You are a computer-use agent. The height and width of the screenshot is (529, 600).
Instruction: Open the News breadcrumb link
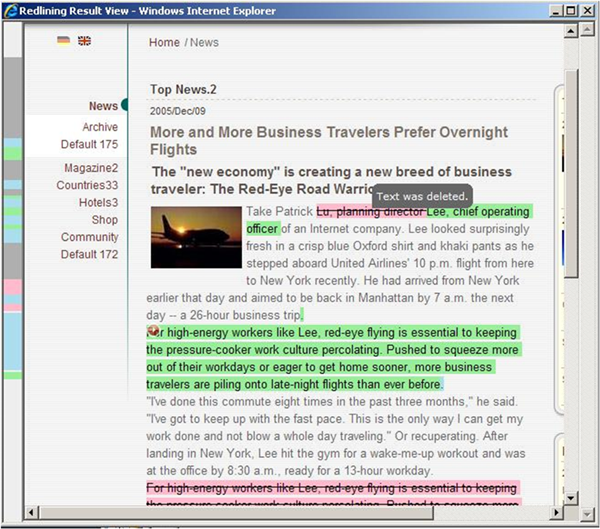click(204, 43)
